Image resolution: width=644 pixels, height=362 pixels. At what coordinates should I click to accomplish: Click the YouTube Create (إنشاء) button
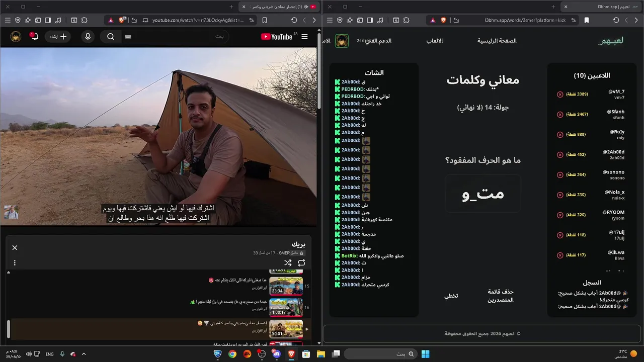(58, 37)
